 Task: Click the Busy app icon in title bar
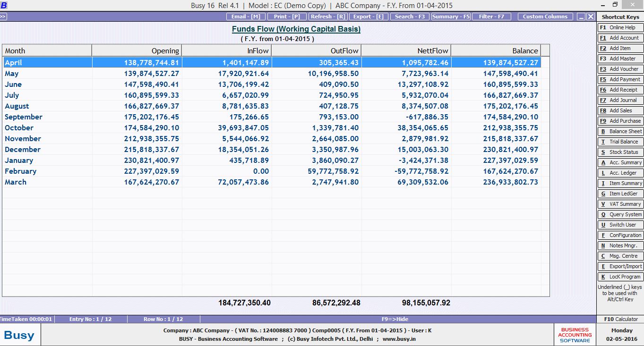[4, 6]
